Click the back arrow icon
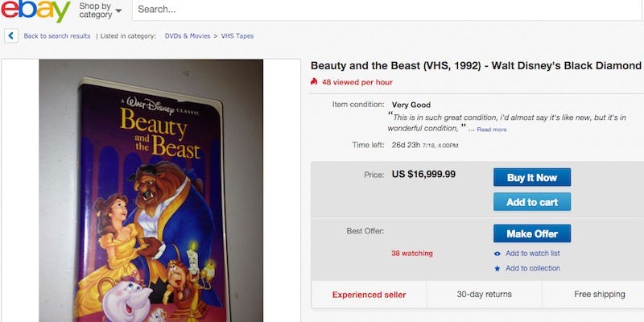 coord(11,36)
